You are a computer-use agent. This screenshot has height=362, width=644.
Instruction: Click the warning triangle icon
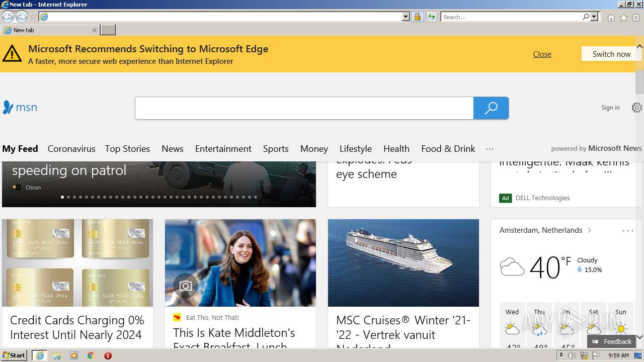[12, 53]
